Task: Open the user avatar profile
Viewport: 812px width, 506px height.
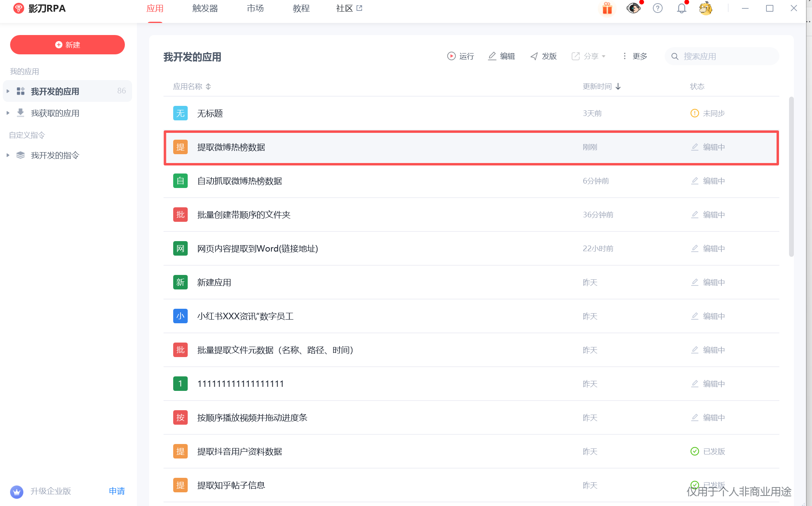Action: [x=705, y=8]
